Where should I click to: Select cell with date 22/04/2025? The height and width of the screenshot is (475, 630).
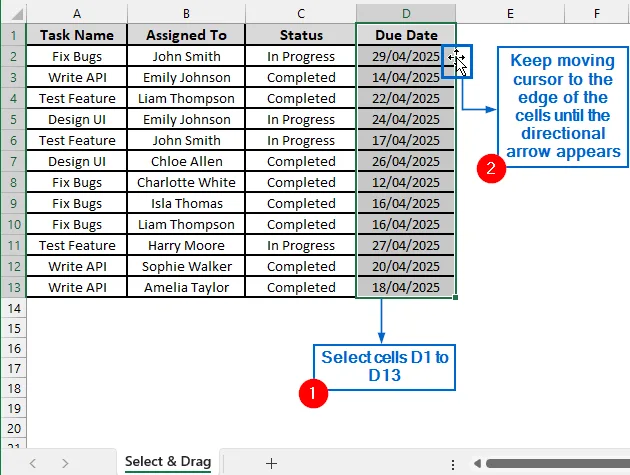(406, 98)
